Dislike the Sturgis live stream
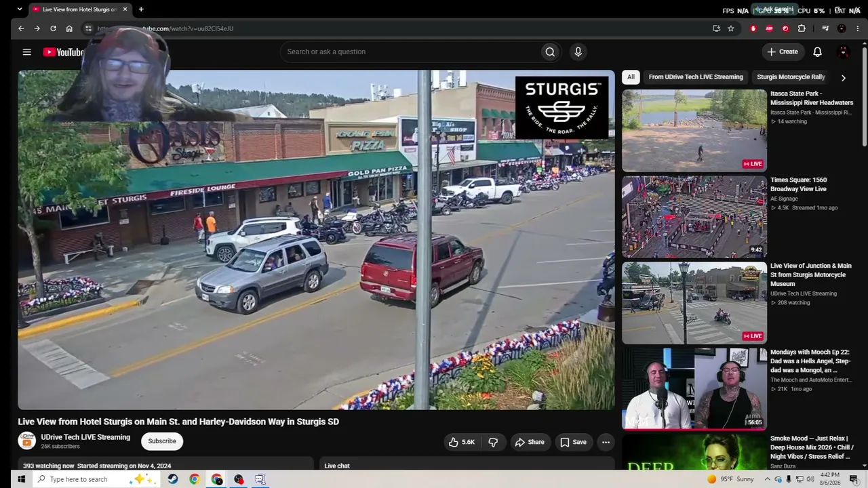Image resolution: width=868 pixels, height=488 pixels. [493, 442]
